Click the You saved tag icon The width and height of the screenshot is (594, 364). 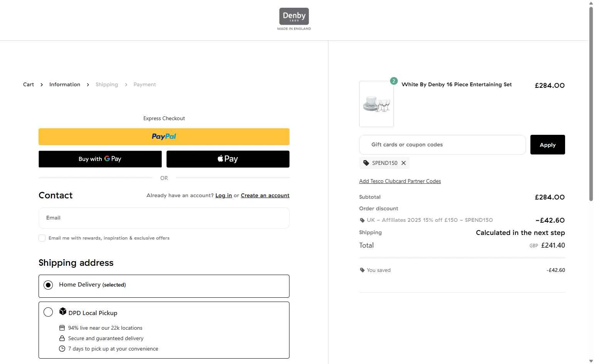click(362, 270)
